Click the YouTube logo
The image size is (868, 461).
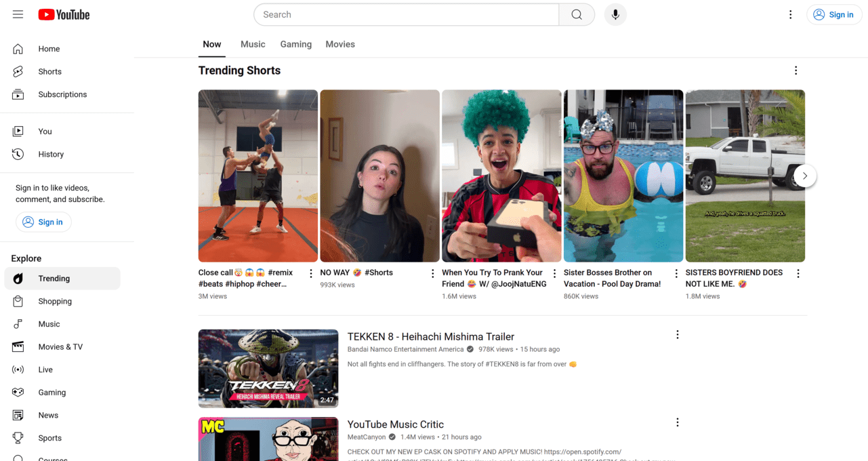64,14
